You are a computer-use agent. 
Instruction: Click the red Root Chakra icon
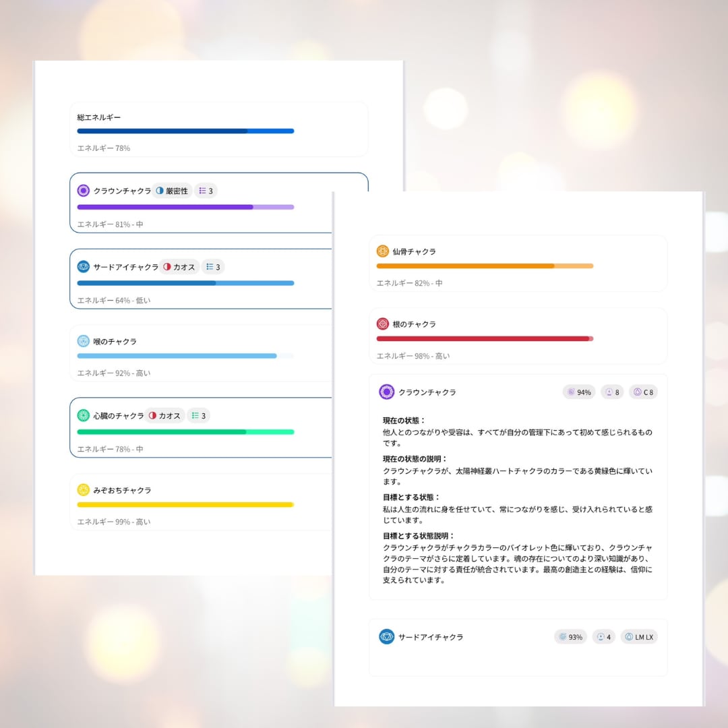point(383,324)
